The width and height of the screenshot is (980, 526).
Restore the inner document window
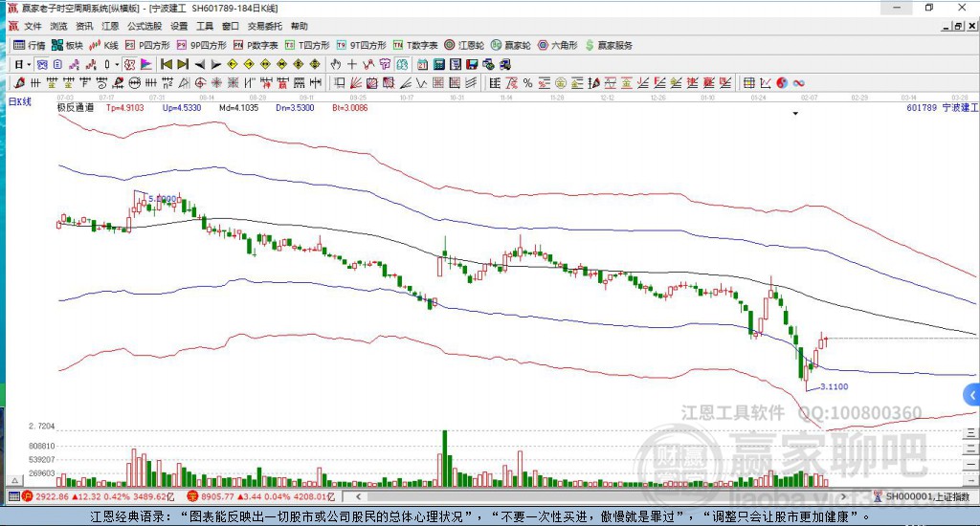[958, 26]
